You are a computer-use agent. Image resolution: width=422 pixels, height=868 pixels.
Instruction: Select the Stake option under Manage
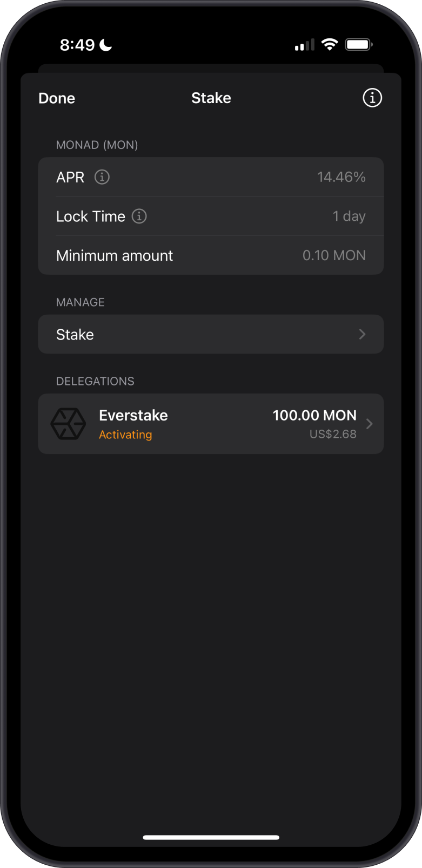tap(75, 335)
